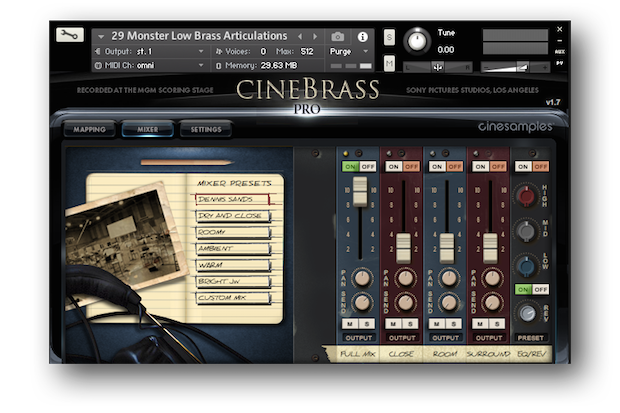Click the Full Mix volume fader
The height and width of the screenshot is (413, 620).
(x=360, y=191)
